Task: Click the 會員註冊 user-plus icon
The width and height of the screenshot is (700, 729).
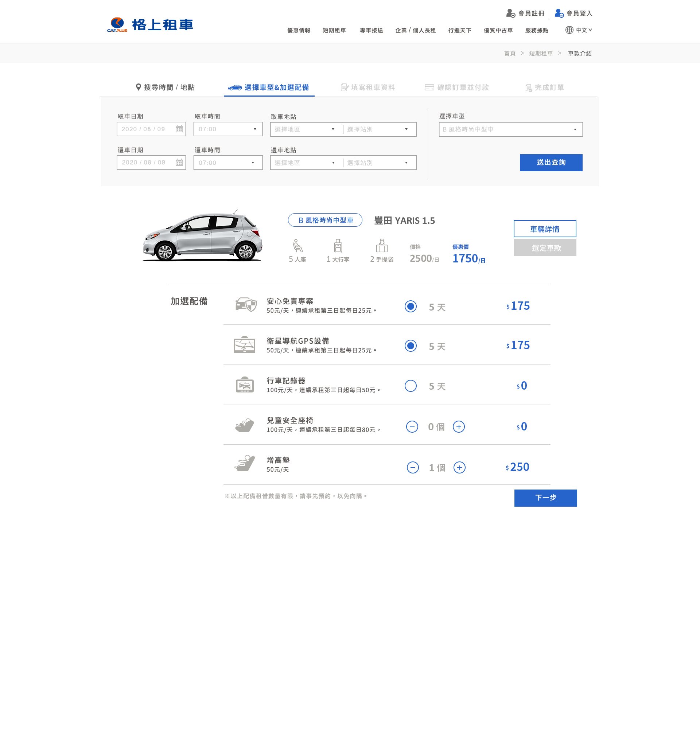Action: pyautogui.click(x=511, y=13)
